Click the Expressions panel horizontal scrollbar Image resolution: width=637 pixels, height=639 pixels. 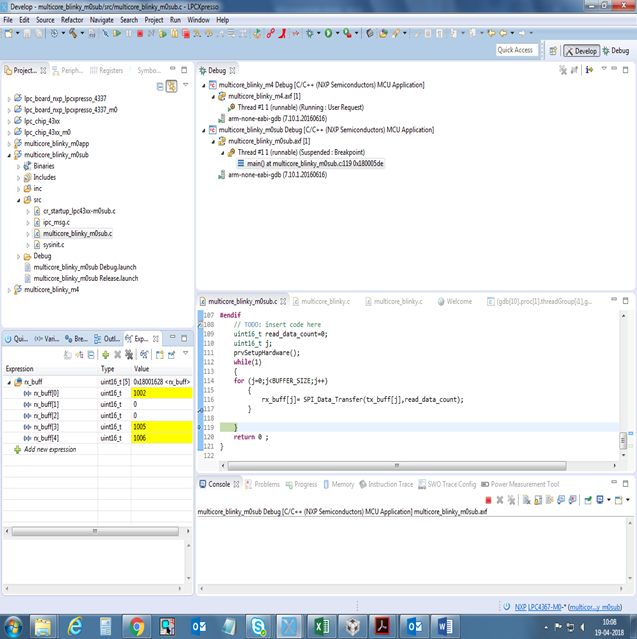pos(95,531)
